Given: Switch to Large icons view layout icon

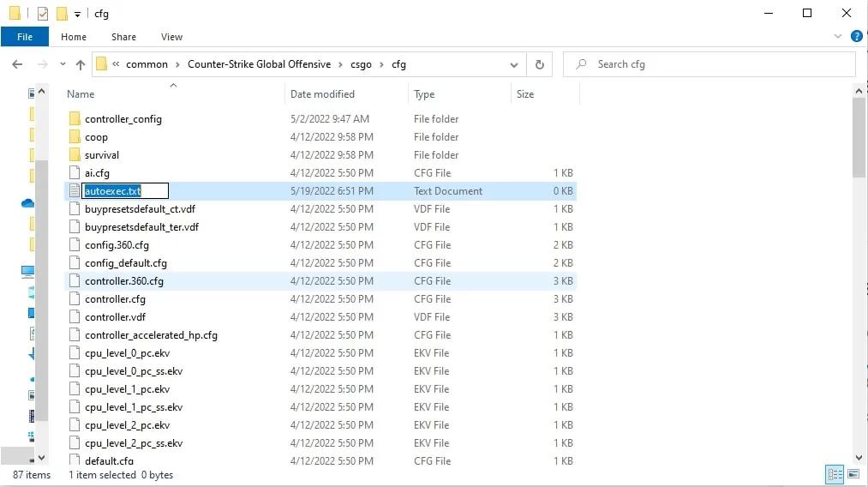Looking at the screenshot, I should [853, 474].
